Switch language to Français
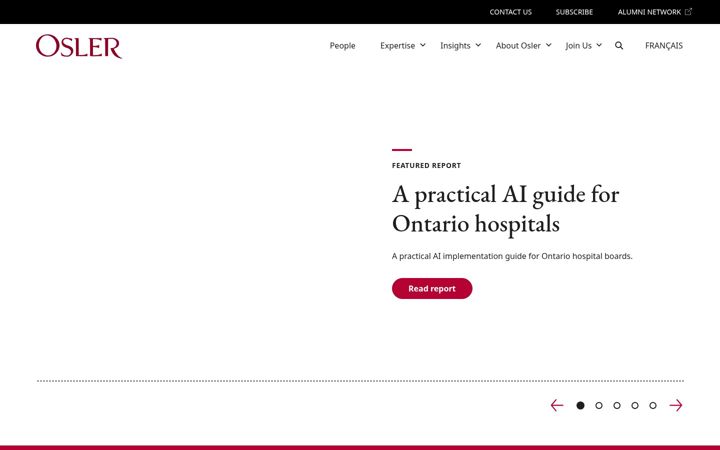720x450 pixels. click(x=664, y=45)
